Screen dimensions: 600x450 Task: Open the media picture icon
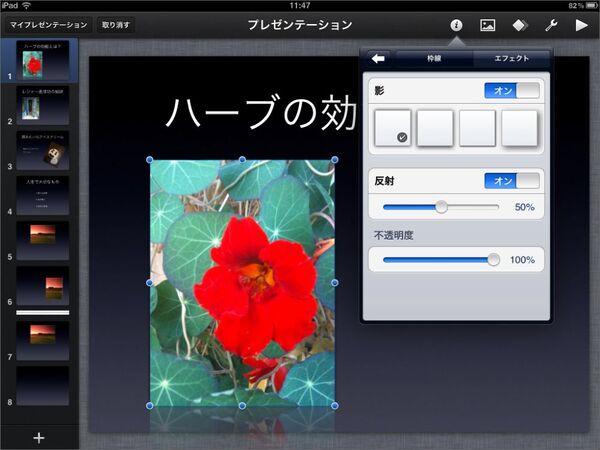pyautogui.click(x=488, y=25)
